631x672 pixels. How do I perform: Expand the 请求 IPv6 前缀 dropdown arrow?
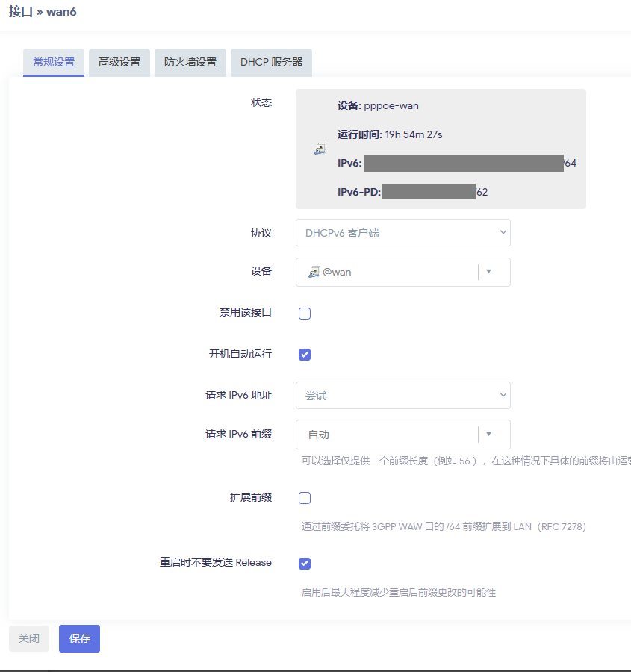[489, 434]
